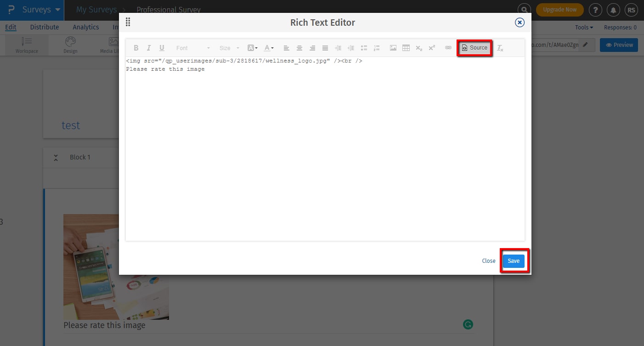
Task: Click the remove format icon
Action: coord(500,48)
